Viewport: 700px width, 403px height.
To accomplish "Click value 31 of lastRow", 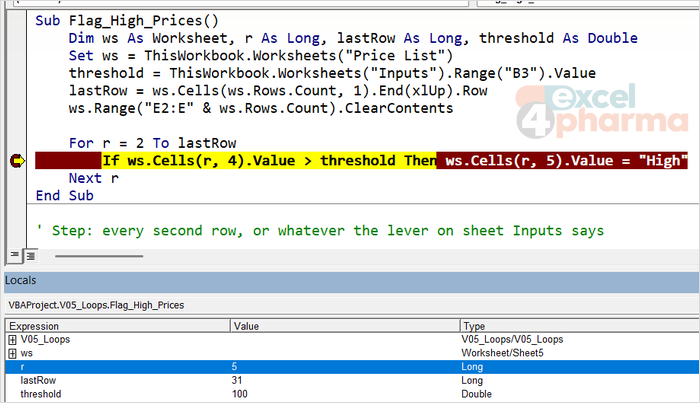I will 237,380.
